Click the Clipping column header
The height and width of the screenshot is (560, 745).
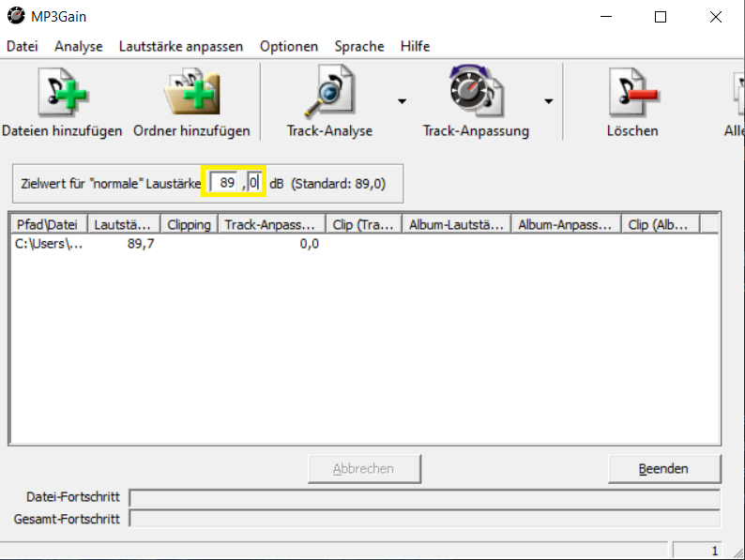pos(189,224)
